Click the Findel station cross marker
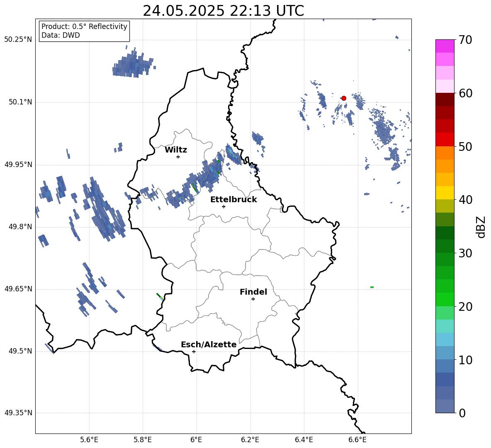Image resolution: width=491 pixels, height=448 pixels. (x=253, y=299)
